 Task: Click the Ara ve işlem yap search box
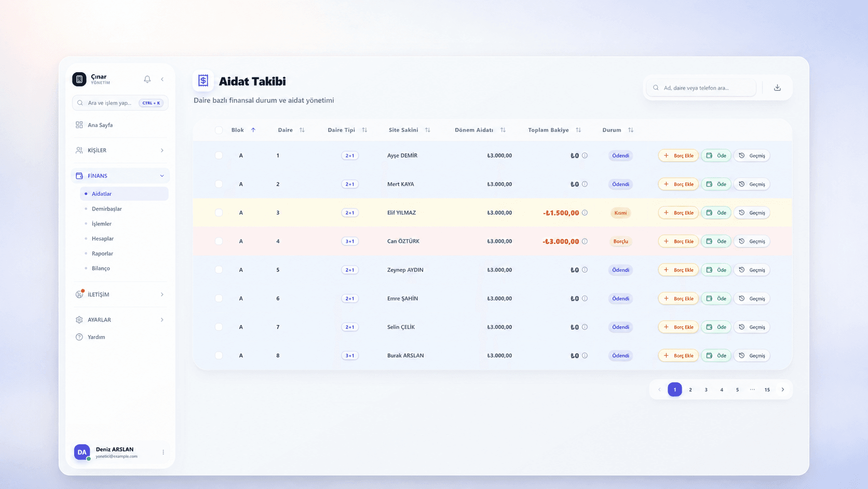click(120, 103)
